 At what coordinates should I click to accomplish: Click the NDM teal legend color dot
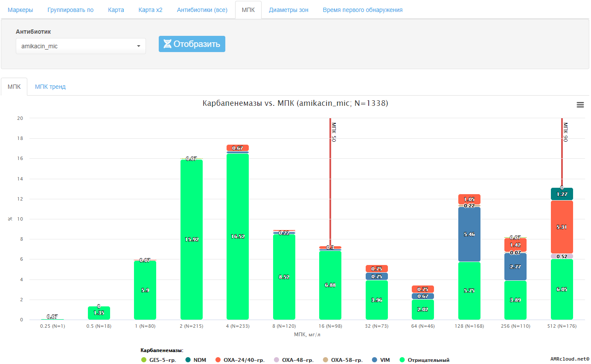click(188, 360)
